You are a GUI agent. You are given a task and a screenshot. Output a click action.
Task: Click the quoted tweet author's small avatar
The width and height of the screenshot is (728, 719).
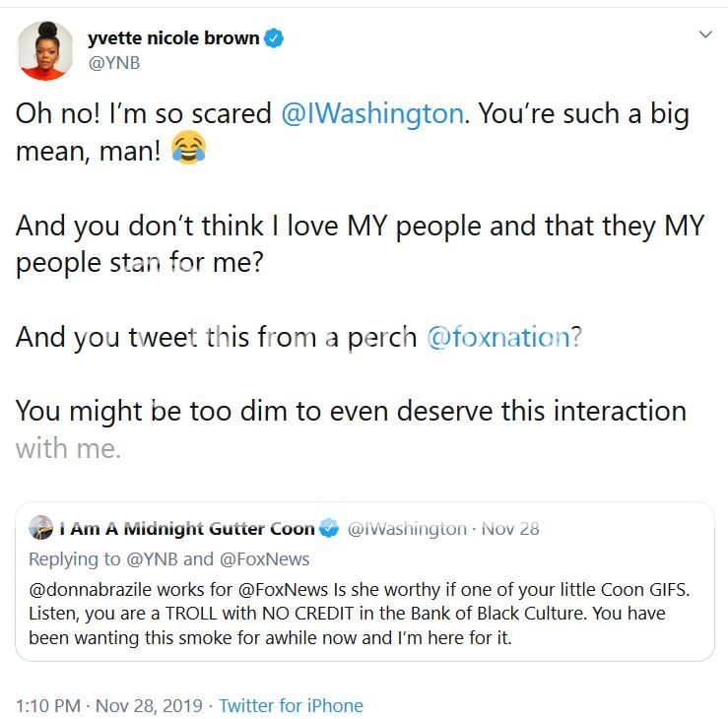click(41, 528)
